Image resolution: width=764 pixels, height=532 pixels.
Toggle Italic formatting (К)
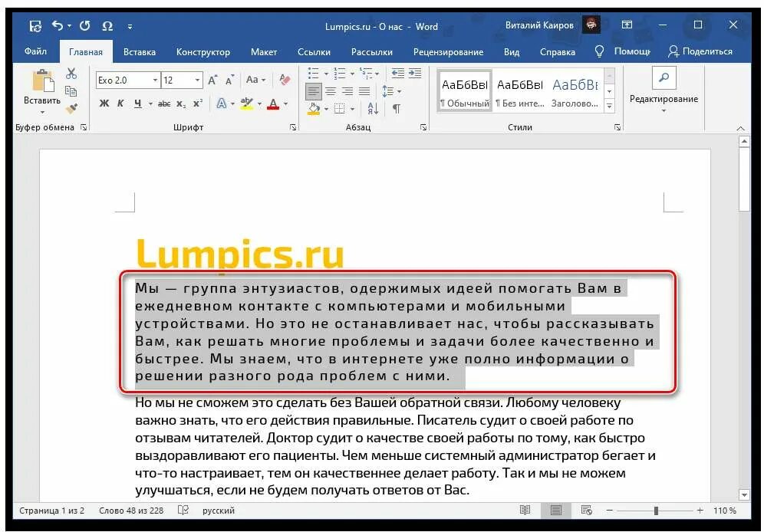pyautogui.click(x=120, y=103)
